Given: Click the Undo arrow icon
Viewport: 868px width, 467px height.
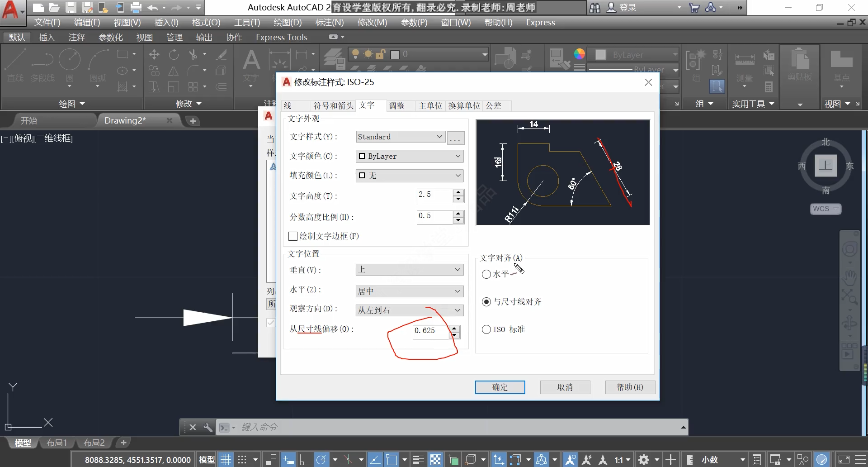Looking at the screenshot, I should tap(152, 8).
